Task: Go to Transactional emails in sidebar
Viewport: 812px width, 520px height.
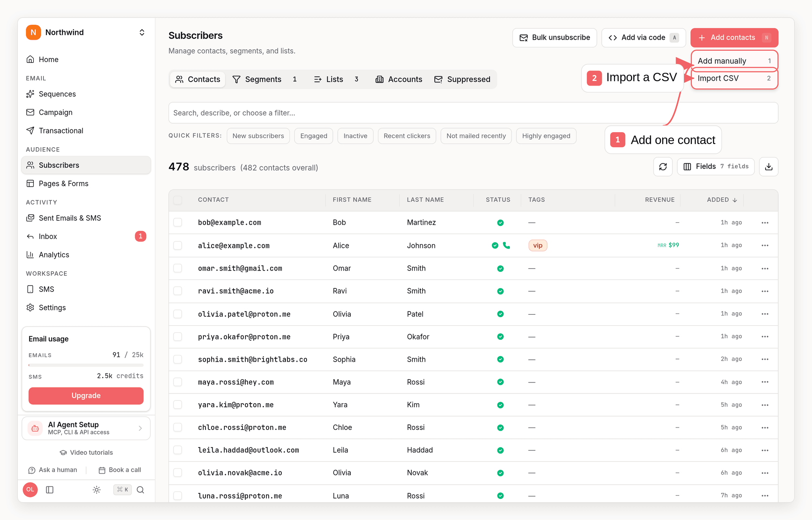Action: (86, 131)
